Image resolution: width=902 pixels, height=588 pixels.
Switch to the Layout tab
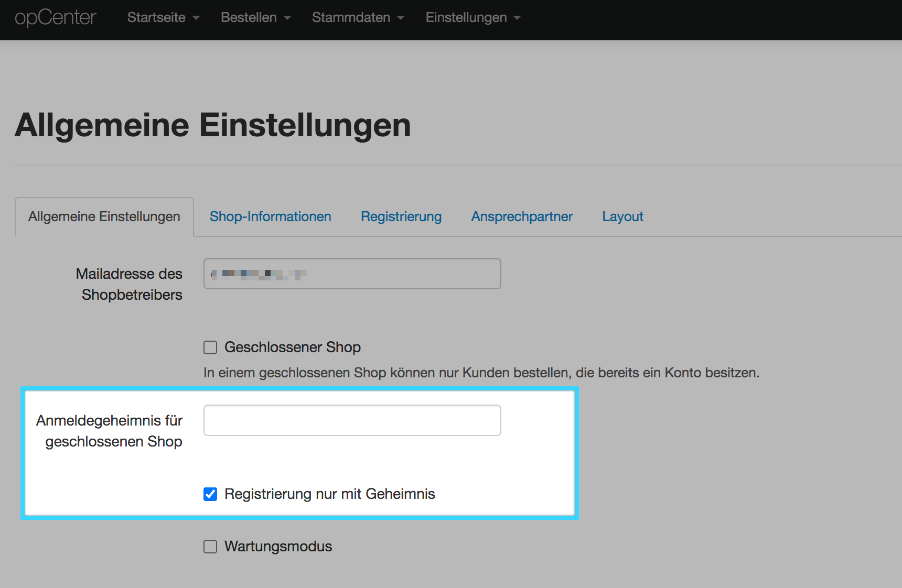pos(622,216)
